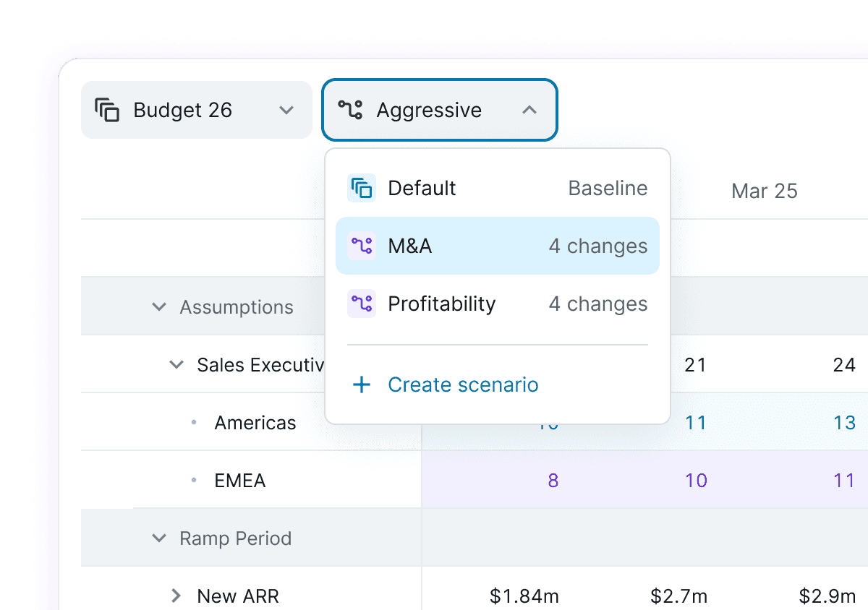Click the Mar 25 column header
The height and width of the screenshot is (610, 868).
tap(764, 191)
